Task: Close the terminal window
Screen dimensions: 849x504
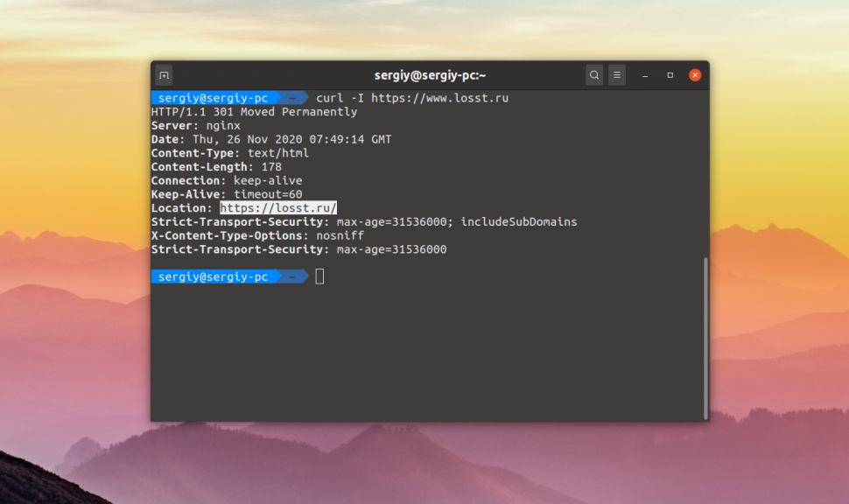Action: pyautogui.click(x=695, y=75)
